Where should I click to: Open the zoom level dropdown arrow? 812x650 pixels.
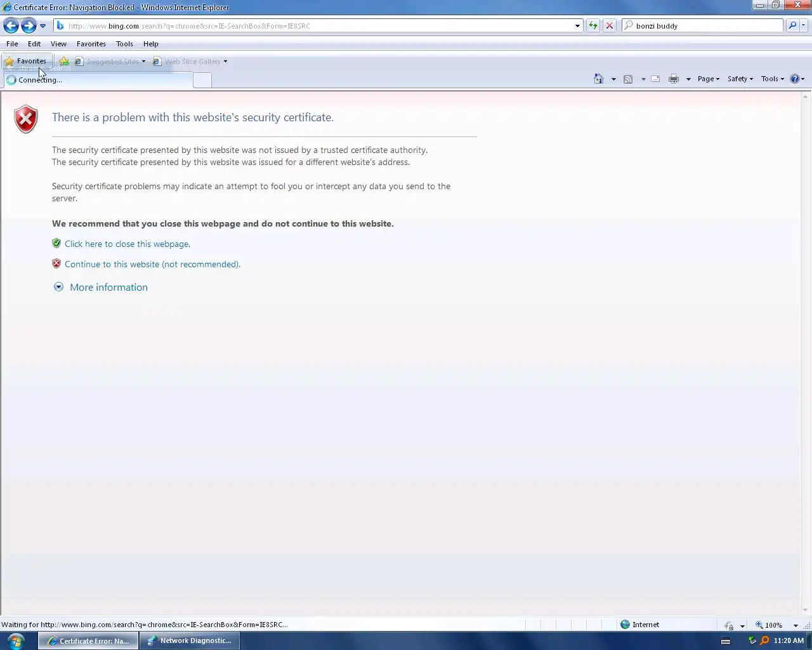[x=796, y=625]
